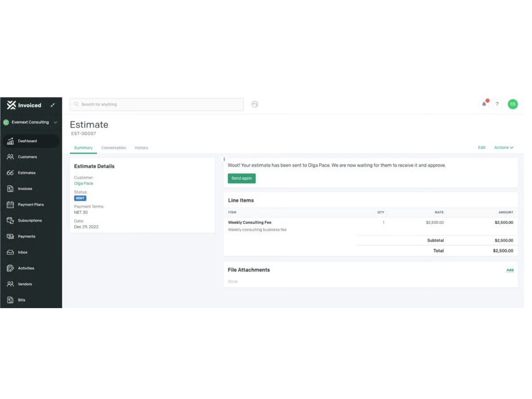Open the Estimates section label
The image size is (532, 399).
pos(27,173)
